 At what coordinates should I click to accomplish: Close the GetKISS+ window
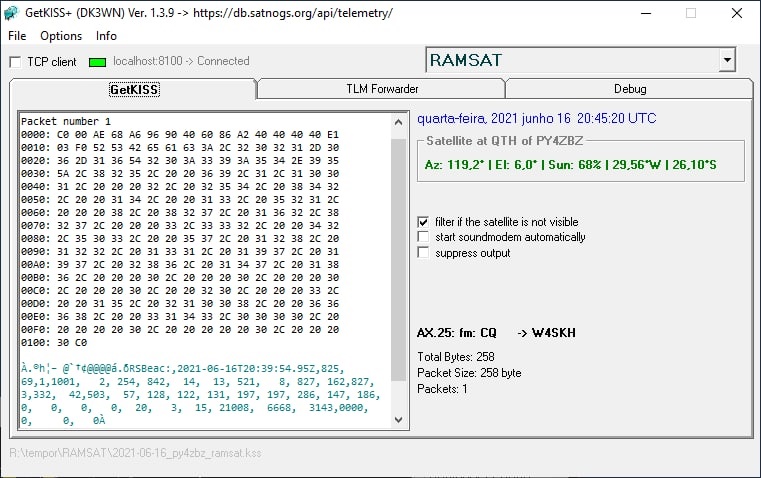click(x=737, y=13)
